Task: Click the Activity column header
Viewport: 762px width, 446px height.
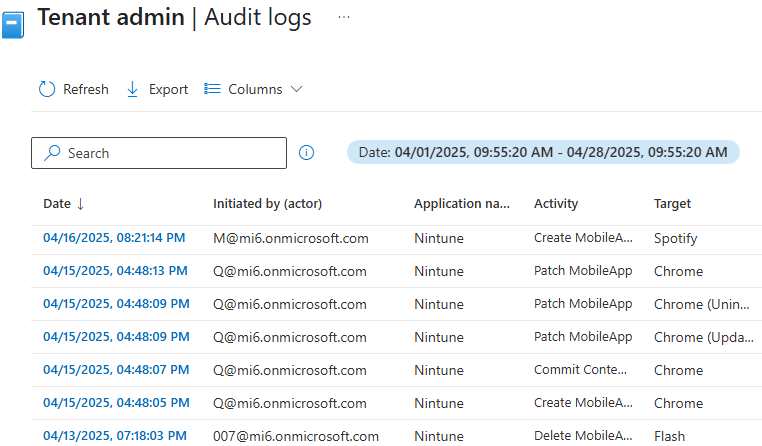Action: [x=556, y=204]
